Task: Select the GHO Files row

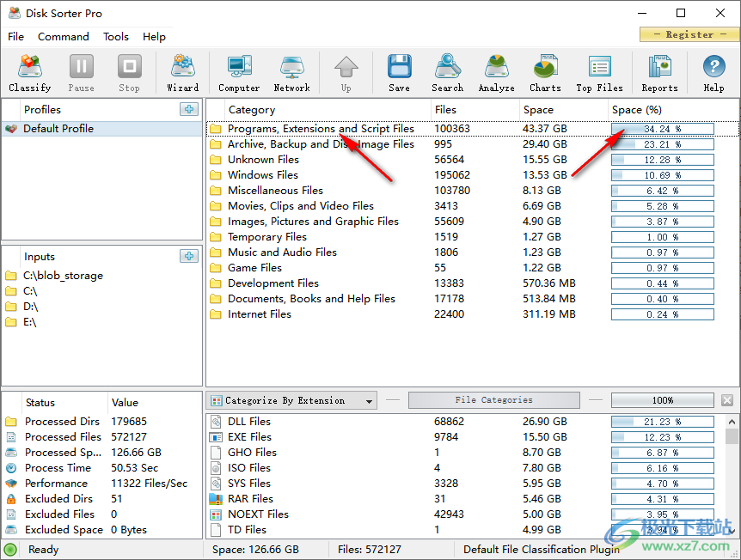Action: pos(465,453)
